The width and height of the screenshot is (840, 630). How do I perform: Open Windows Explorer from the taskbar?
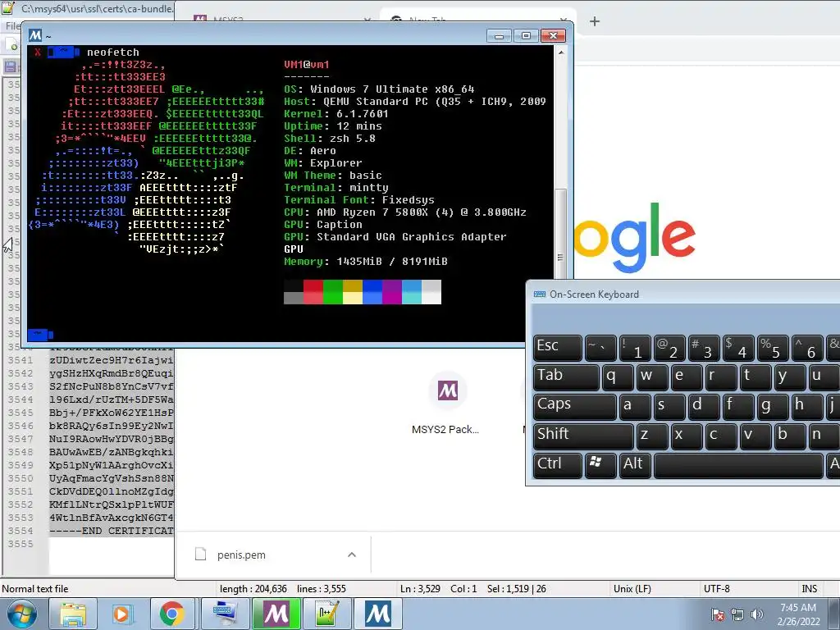[x=73, y=614]
